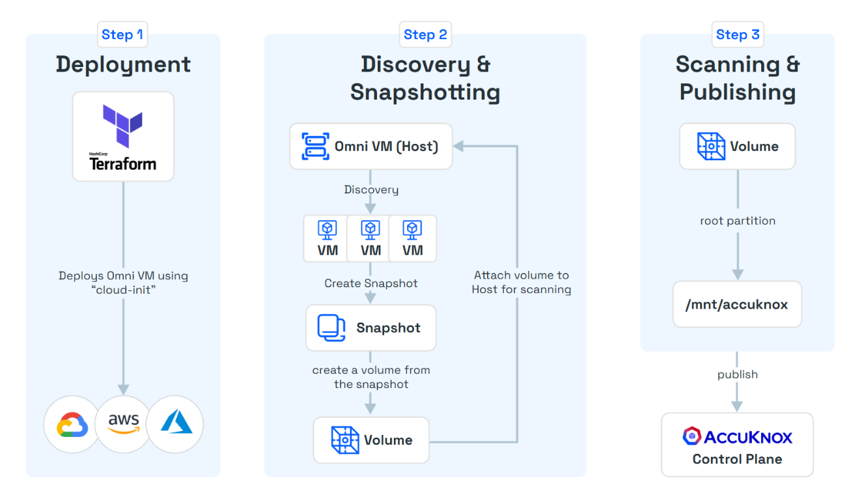Select the middle VM box

click(370, 238)
